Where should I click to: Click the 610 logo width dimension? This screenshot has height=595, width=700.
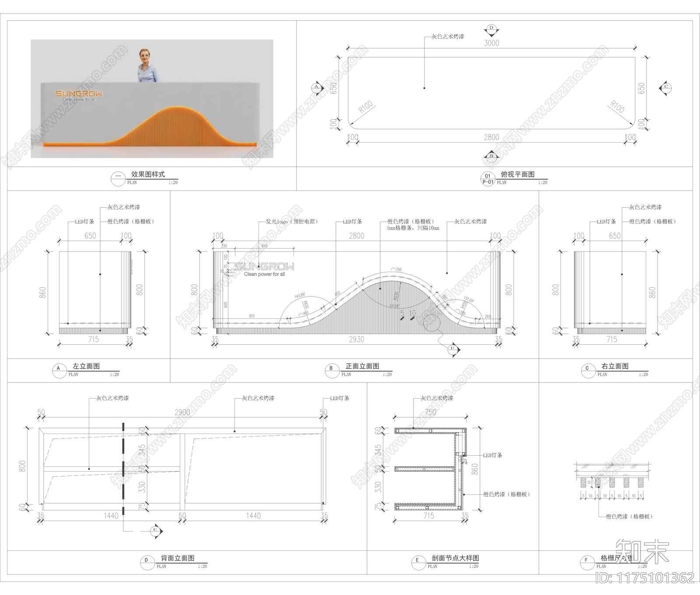[264, 246]
